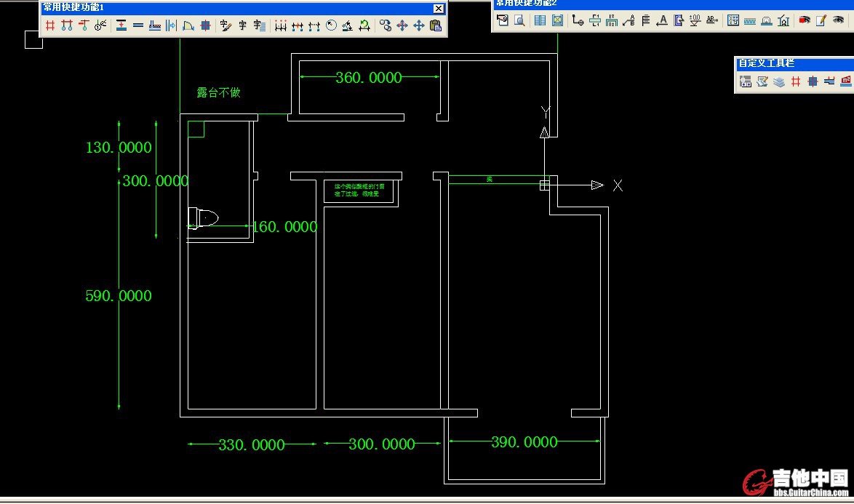Click the magnifier zoom icon in 常用快捷功能2
Image resolution: width=854 pixels, height=504 pixels.
coord(519,20)
